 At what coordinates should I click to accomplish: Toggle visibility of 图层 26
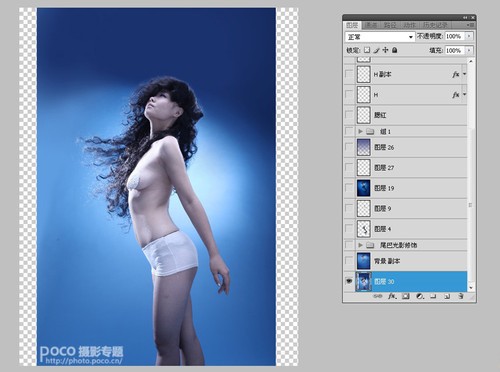(x=349, y=147)
